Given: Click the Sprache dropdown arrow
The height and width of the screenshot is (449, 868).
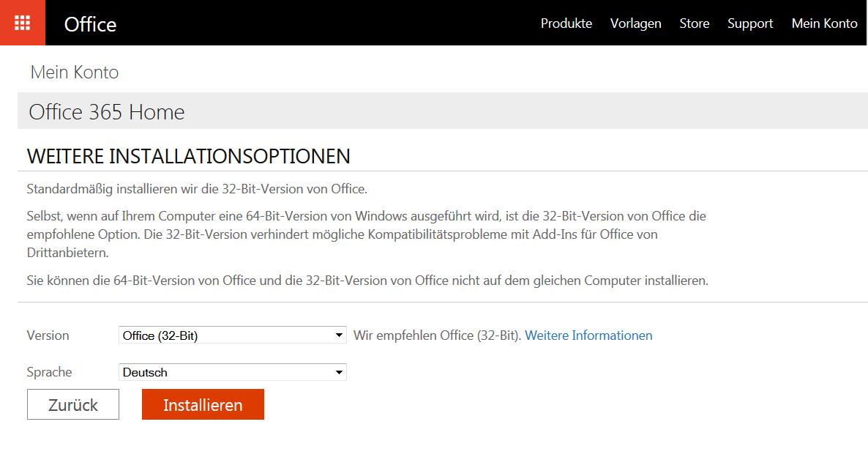Looking at the screenshot, I should 339,372.
